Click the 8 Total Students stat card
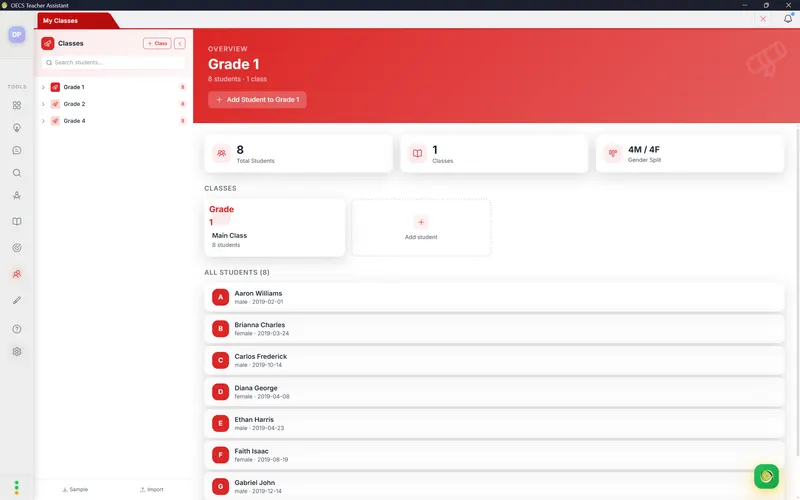Viewport: 800px width, 500px height. [298, 153]
